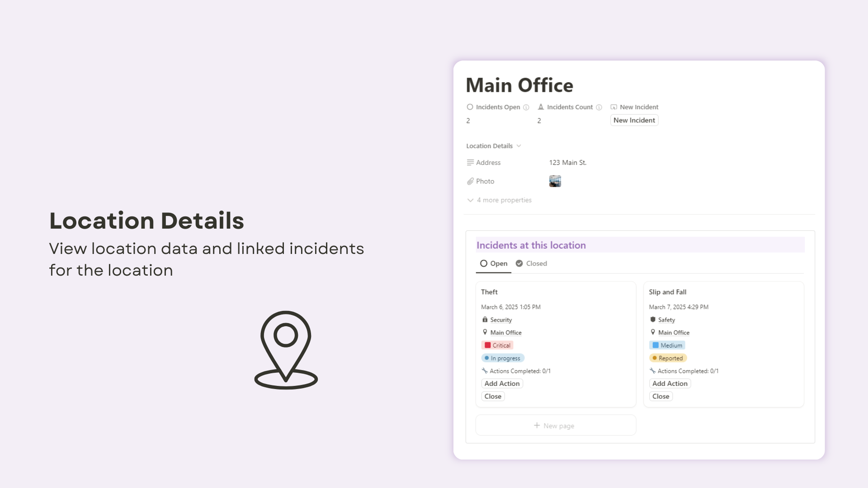
Task: Click the pin icon in Slip and Fall card
Action: [652, 332]
